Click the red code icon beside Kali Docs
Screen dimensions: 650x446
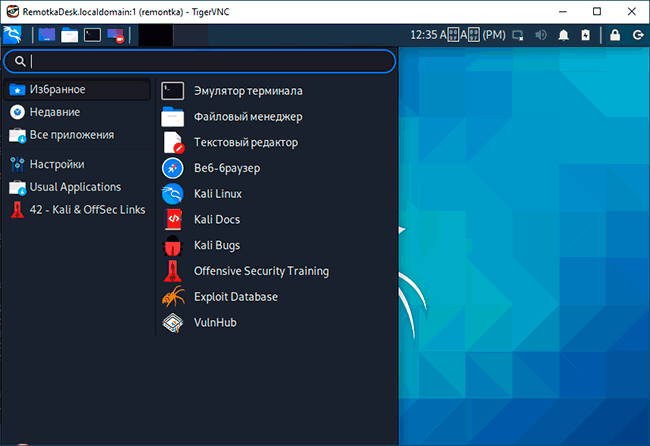click(173, 220)
